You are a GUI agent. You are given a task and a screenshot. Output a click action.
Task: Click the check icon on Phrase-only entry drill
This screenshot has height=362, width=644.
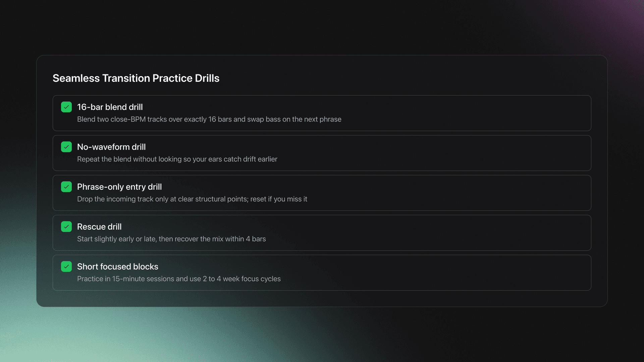click(x=66, y=187)
